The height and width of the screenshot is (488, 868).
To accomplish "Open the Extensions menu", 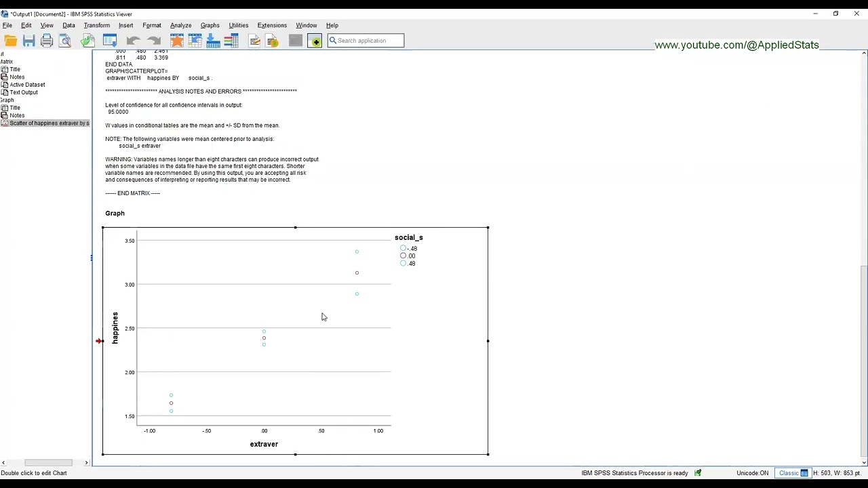I will 272,25.
